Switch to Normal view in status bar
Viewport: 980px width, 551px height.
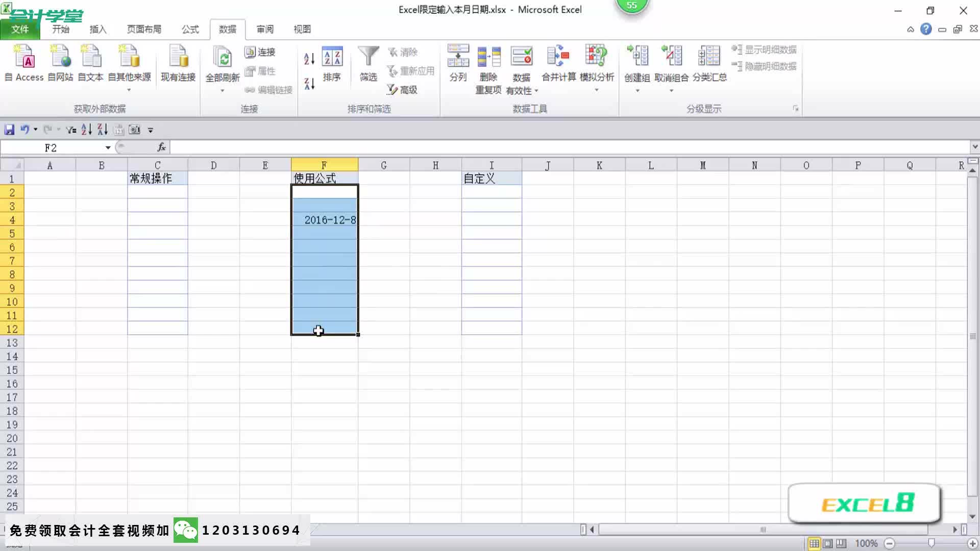pyautogui.click(x=814, y=543)
